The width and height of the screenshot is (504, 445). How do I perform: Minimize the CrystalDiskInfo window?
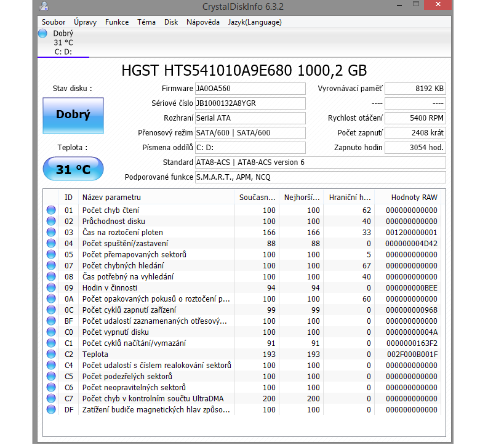click(x=399, y=5)
